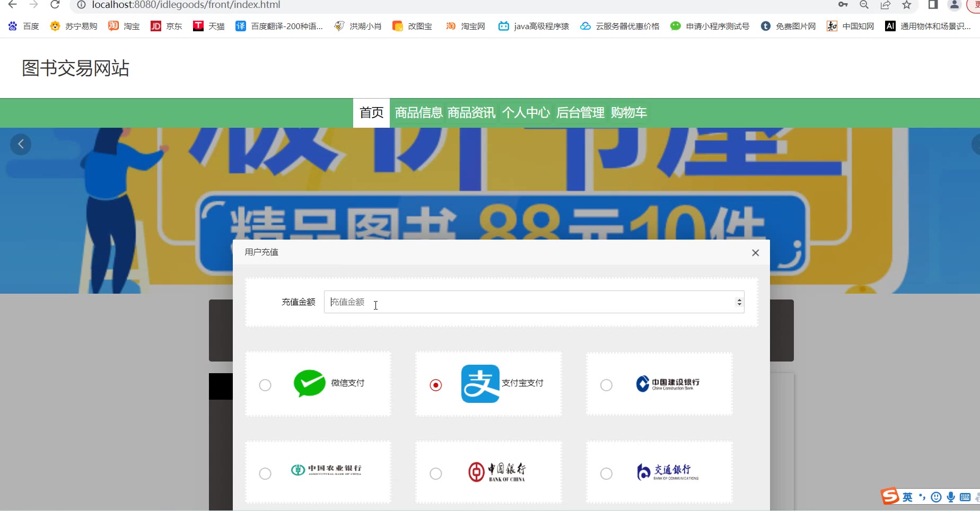Open the 个人中心 navigation tab

pyautogui.click(x=526, y=113)
